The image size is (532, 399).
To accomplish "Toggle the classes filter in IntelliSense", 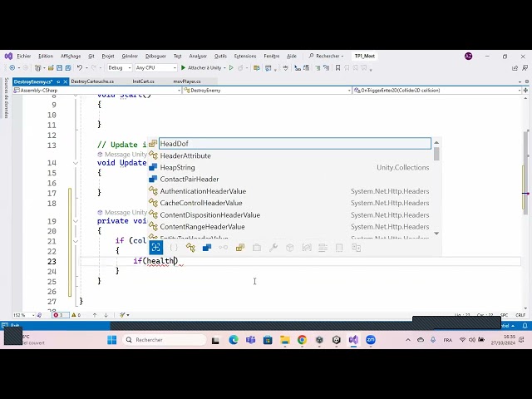I will point(190,248).
